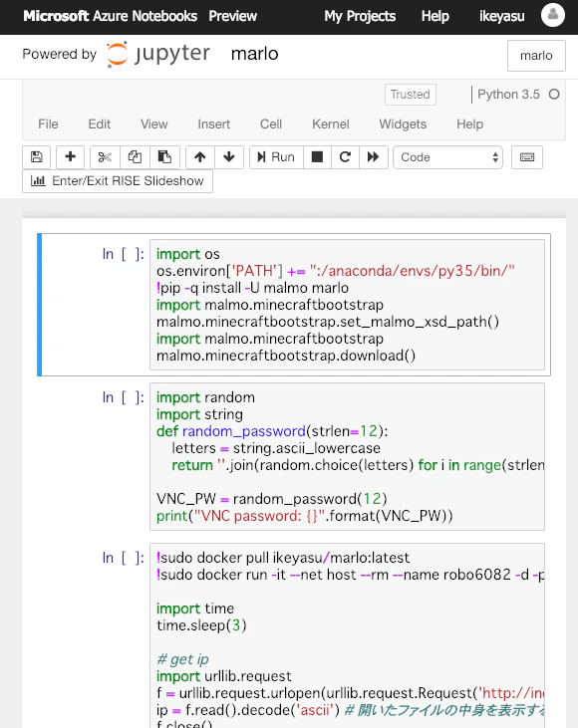578x728 pixels.
Task: Click the Jupyter logo
Action: [x=158, y=54]
